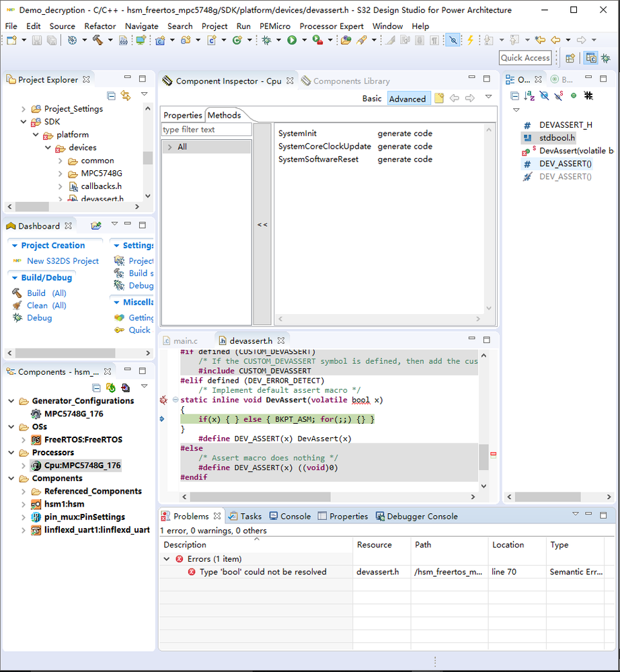Click the green Run button in toolbar
This screenshot has height=672, width=620.
click(x=293, y=40)
